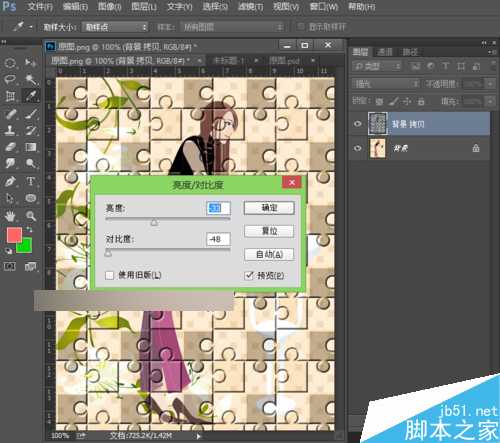Select the Pen tool
The width and height of the screenshot is (500, 443).
click(x=10, y=182)
